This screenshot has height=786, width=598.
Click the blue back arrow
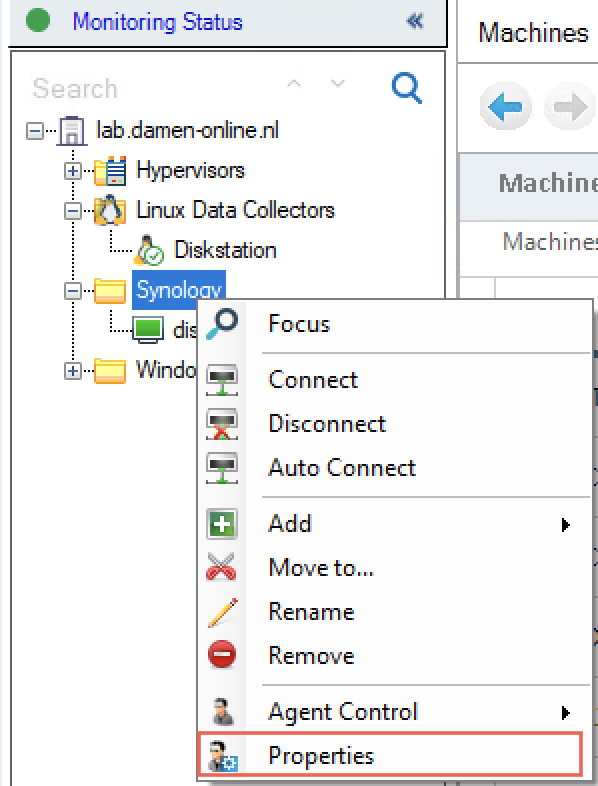[505, 107]
